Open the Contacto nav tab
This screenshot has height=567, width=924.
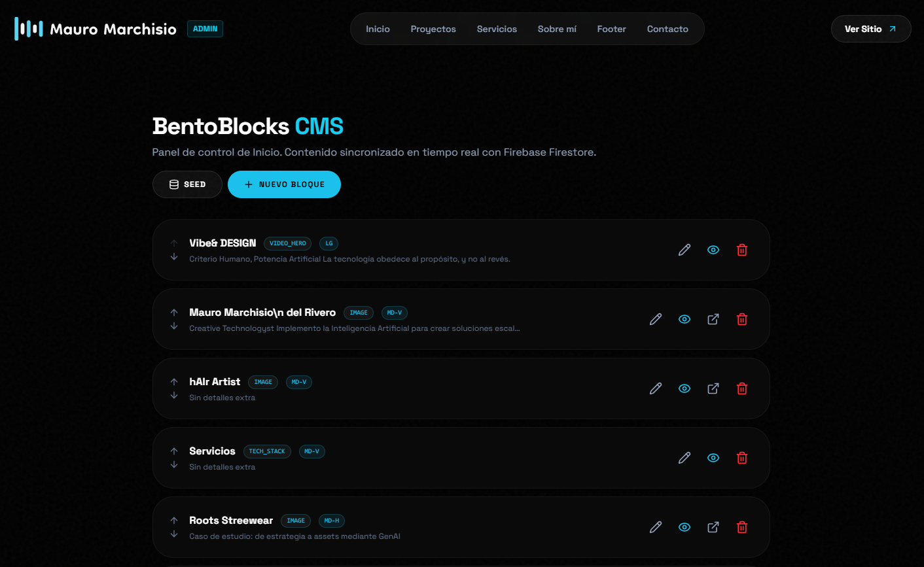[x=667, y=29]
